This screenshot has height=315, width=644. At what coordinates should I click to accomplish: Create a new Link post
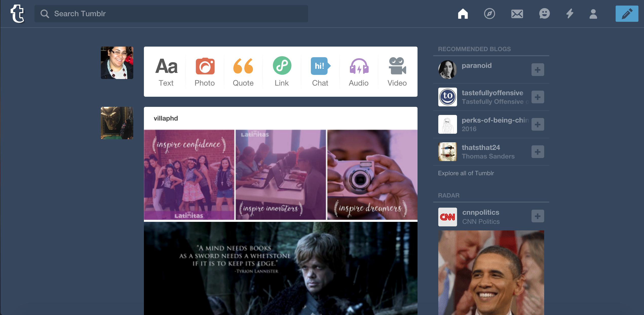click(x=282, y=72)
